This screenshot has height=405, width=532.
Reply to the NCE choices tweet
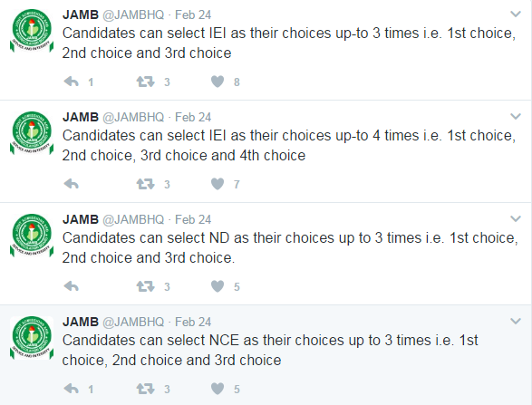[x=72, y=389]
